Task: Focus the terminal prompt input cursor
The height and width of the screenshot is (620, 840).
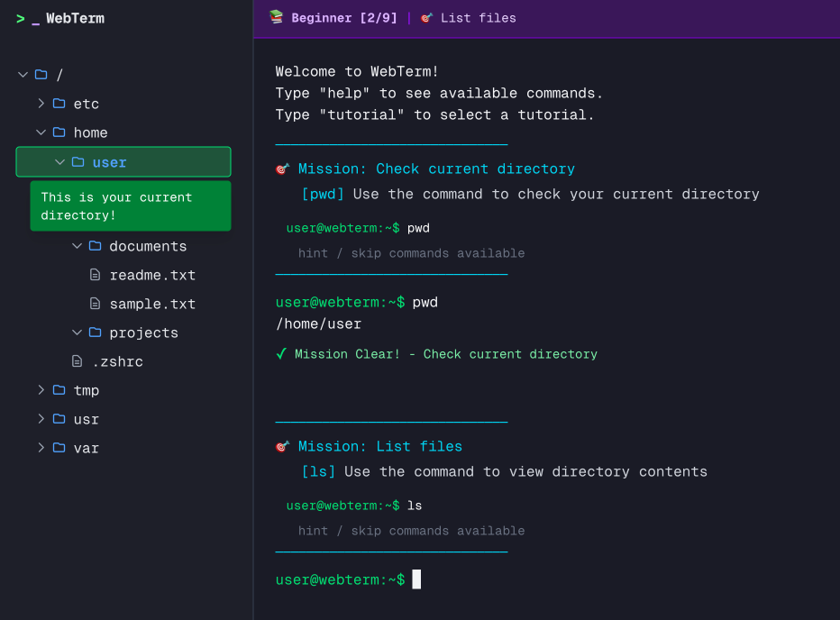Action: click(416, 579)
